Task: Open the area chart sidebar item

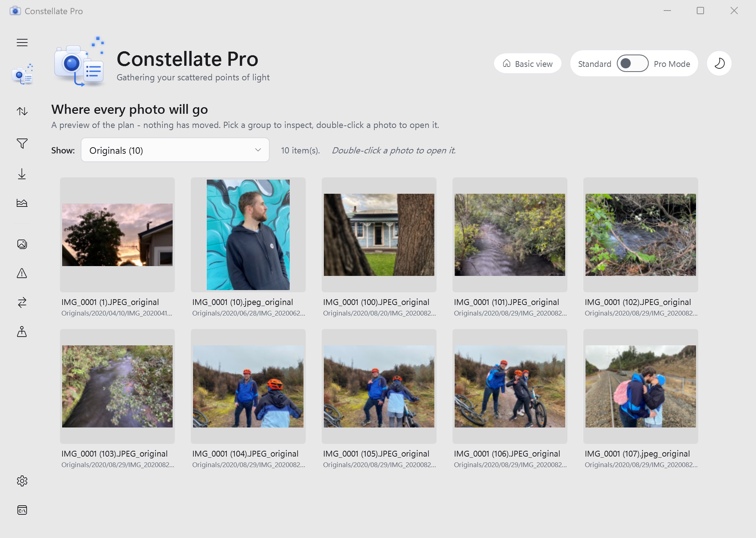Action: (x=22, y=203)
